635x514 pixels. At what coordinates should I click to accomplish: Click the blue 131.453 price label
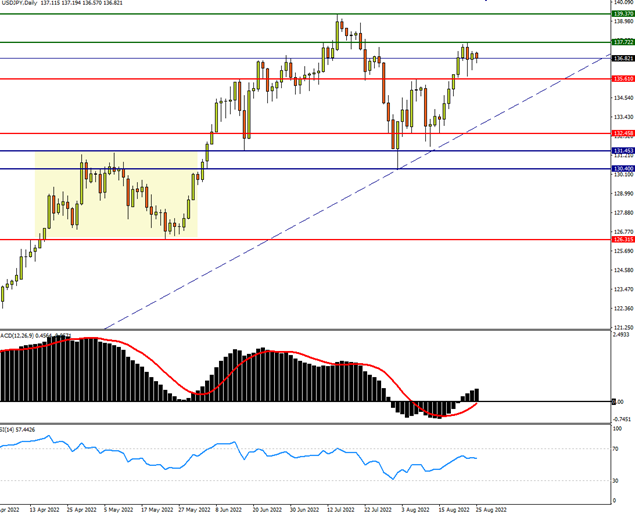(622, 151)
